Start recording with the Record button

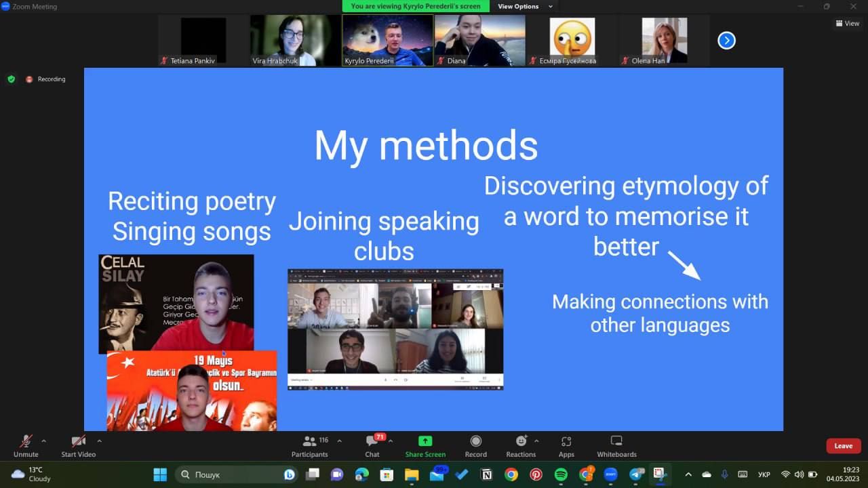475,442
